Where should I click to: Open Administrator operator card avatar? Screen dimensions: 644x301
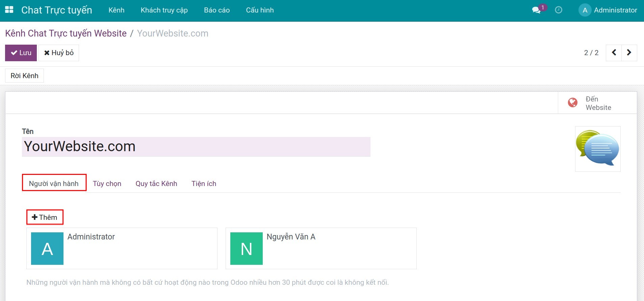click(47, 249)
